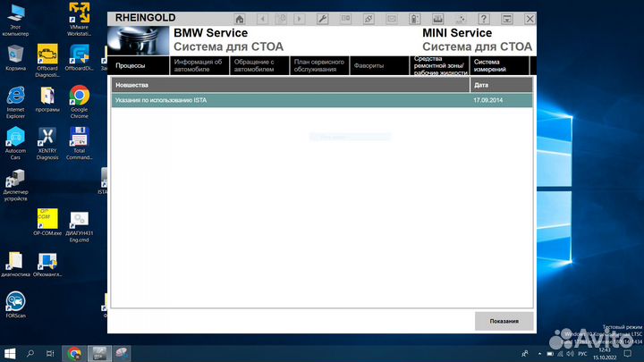Screen dimensions: 644x362
Task: Select the ОРкомангл shortcut icon
Action: click(47, 265)
